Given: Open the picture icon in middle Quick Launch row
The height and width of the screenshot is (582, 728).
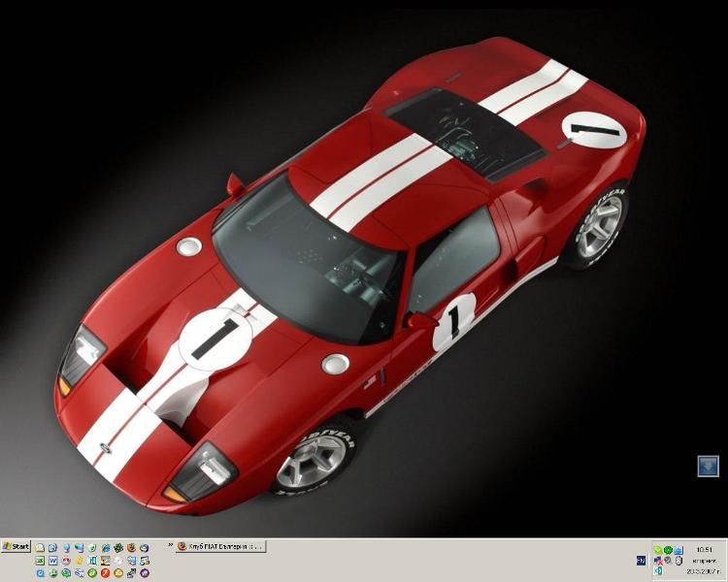Looking at the screenshot, I should [x=105, y=561].
